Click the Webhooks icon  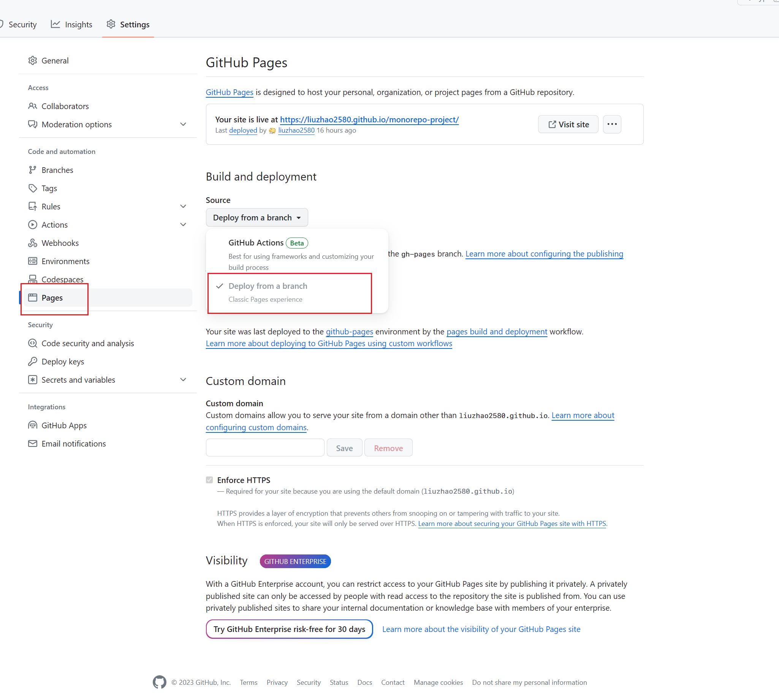pyautogui.click(x=33, y=243)
